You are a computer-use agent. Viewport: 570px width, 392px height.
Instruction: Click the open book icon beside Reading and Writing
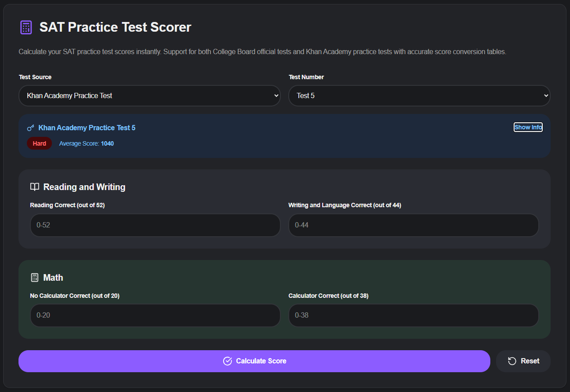click(34, 187)
